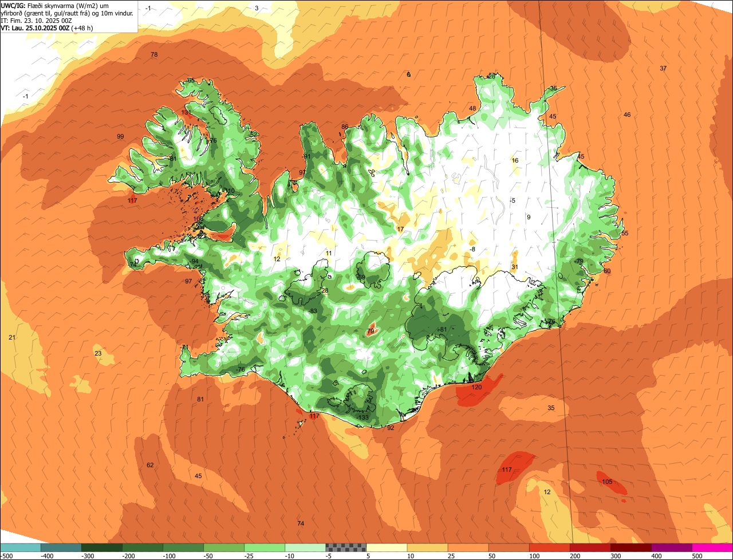Click the red-orange 100 to 200 swatch
The image size is (733, 560).
[x=549, y=547]
